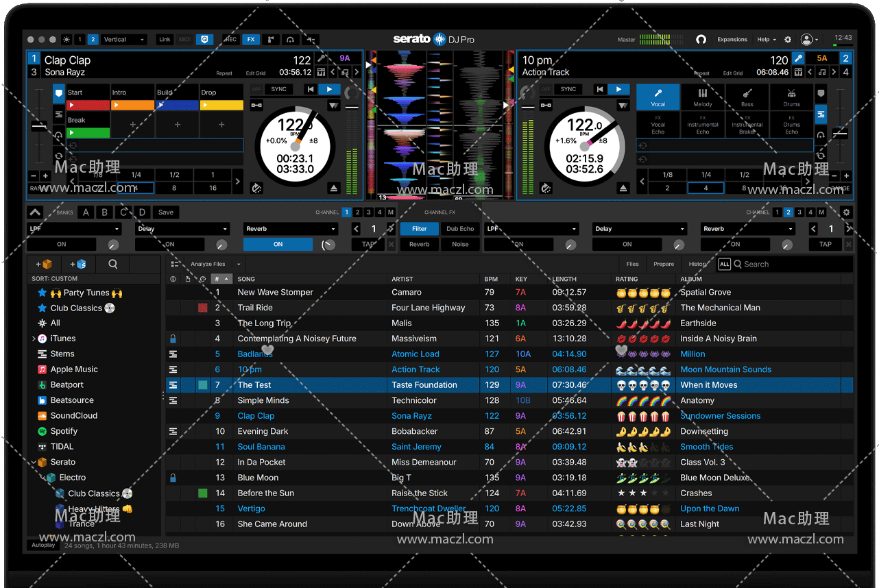Screen dimensions: 879x588
Task: Click the headphone icon next to Master meter
Action: [701, 40]
